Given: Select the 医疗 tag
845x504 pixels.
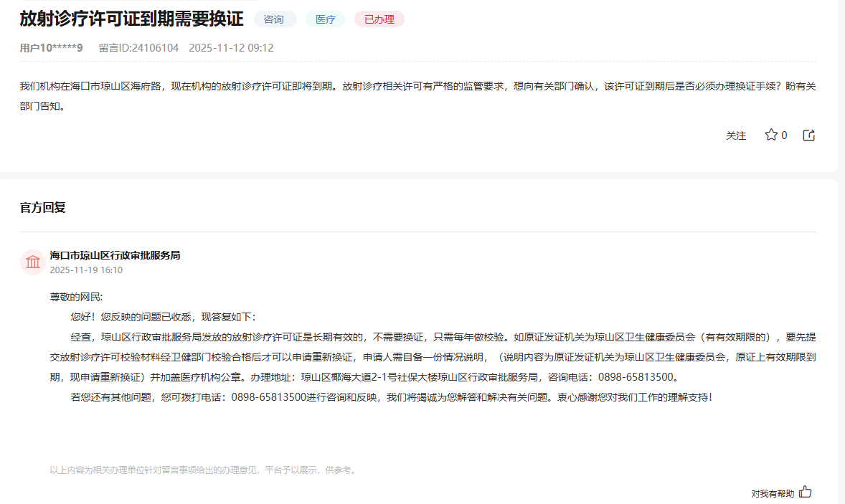Looking at the screenshot, I should 325,19.
